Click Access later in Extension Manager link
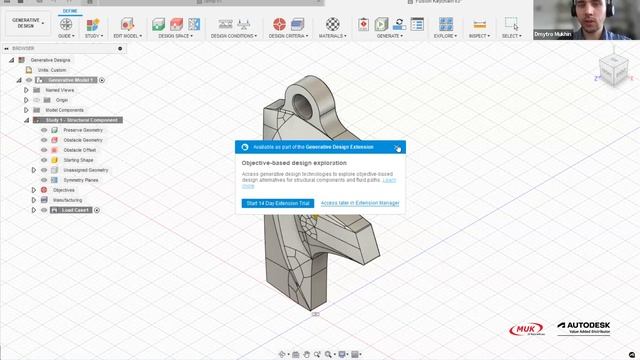 pyautogui.click(x=360, y=203)
